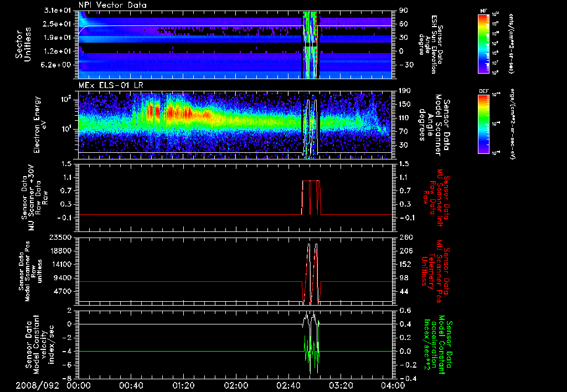Viewport: 567px width, 392px height.
Task: Click the "9400" scanner position tick label
Action: click(x=63, y=278)
